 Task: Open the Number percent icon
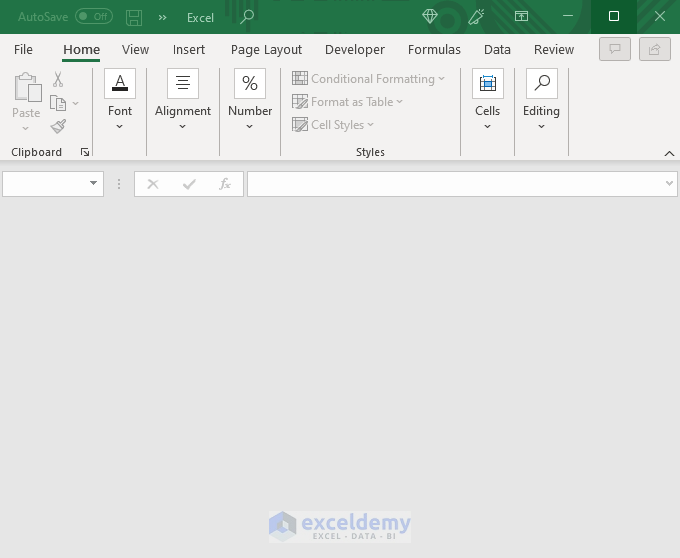[250, 83]
